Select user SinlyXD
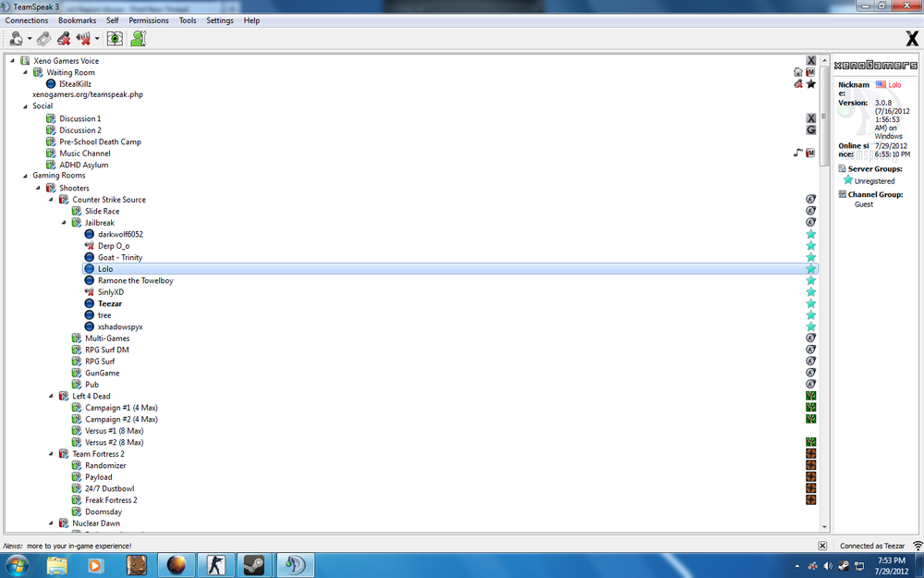The image size is (924, 578). pos(111,292)
